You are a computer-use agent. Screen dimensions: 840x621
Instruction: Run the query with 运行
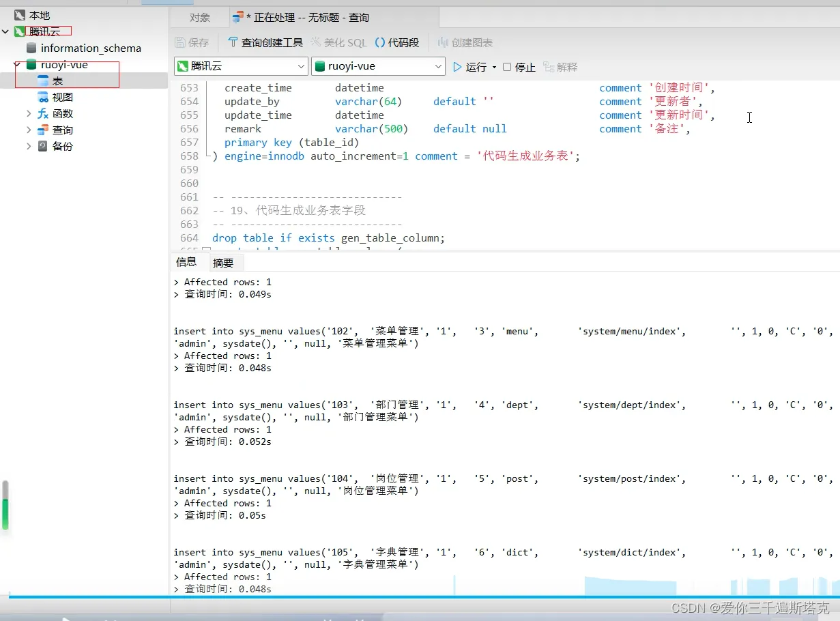tap(470, 67)
